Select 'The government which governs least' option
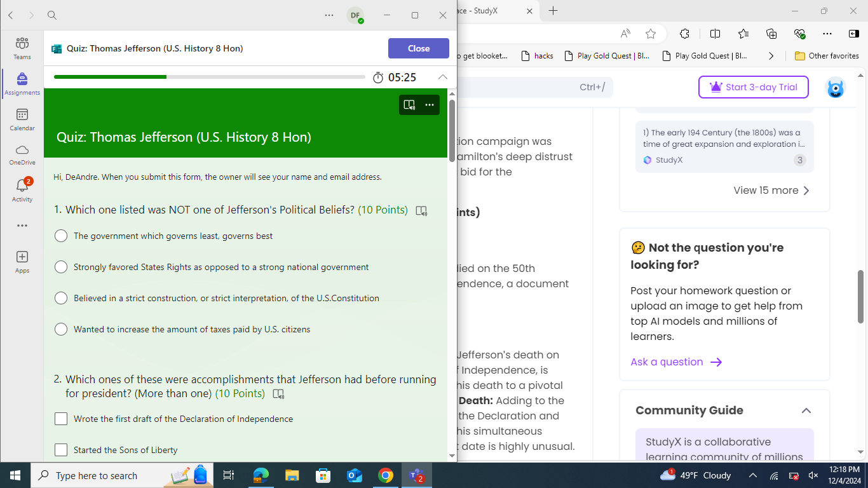The width and height of the screenshot is (868, 488). (61, 236)
